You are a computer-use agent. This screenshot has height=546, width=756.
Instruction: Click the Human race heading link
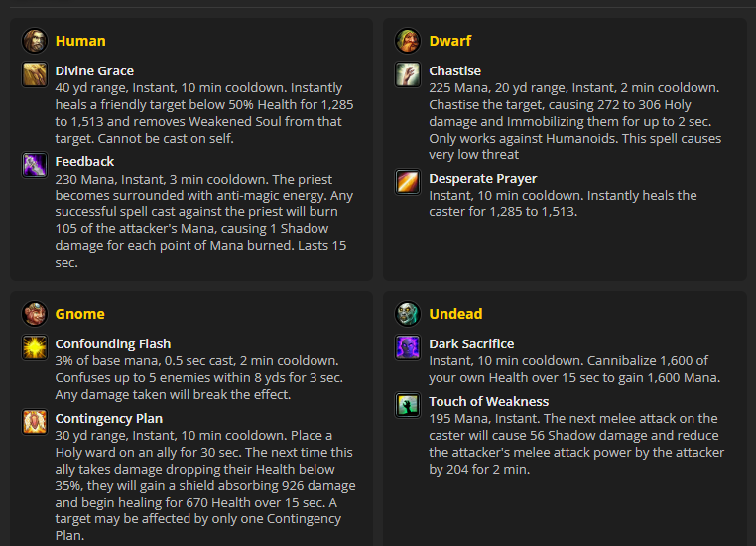pyautogui.click(x=80, y=41)
